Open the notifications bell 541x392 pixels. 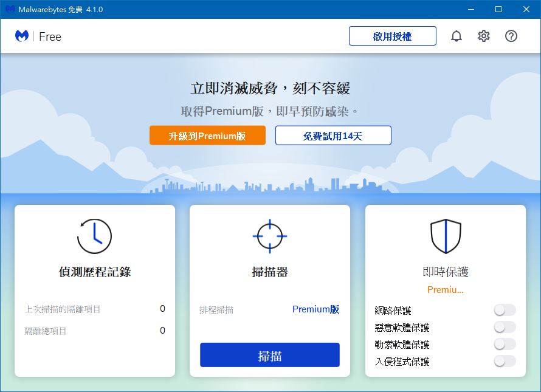(x=456, y=36)
